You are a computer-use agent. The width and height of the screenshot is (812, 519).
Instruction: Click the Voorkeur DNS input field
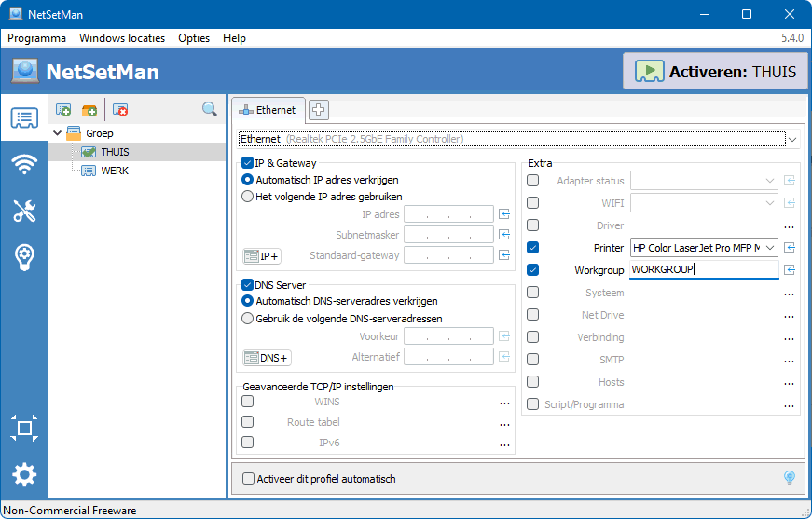pyautogui.click(x=448, y=335)
